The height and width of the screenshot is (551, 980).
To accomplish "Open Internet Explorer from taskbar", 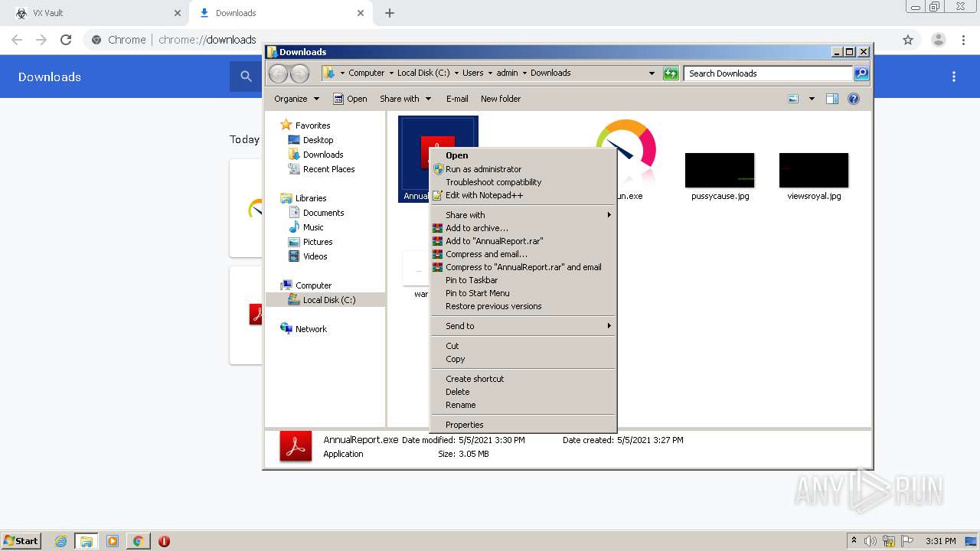I will pos(60,541).
